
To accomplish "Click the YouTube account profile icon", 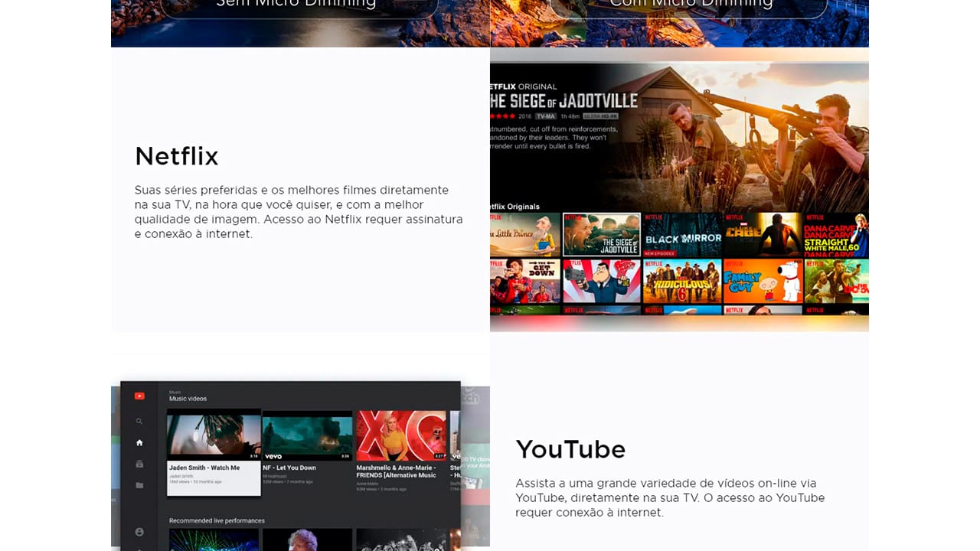I will (x=139, y=532).
